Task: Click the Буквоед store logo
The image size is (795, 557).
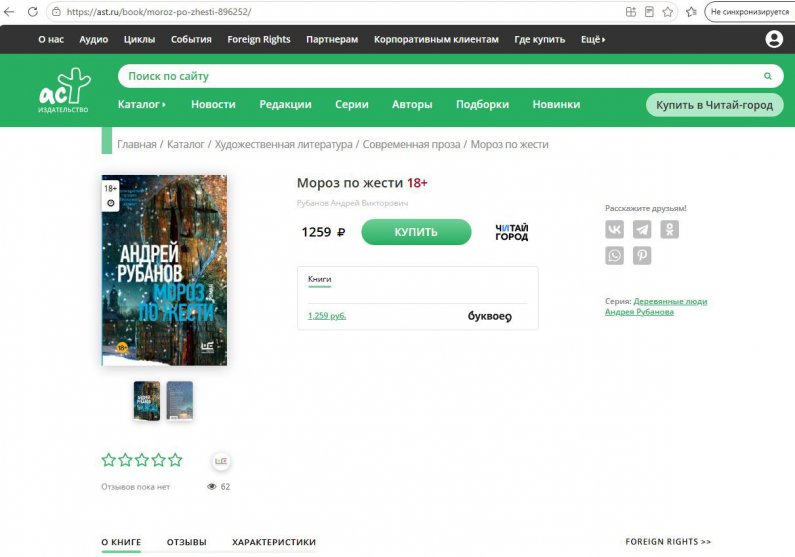Action: pos(490,316)
